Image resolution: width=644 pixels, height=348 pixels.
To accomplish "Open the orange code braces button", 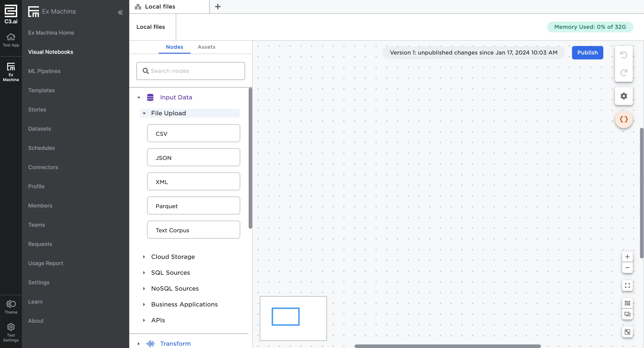I will 623,119.
